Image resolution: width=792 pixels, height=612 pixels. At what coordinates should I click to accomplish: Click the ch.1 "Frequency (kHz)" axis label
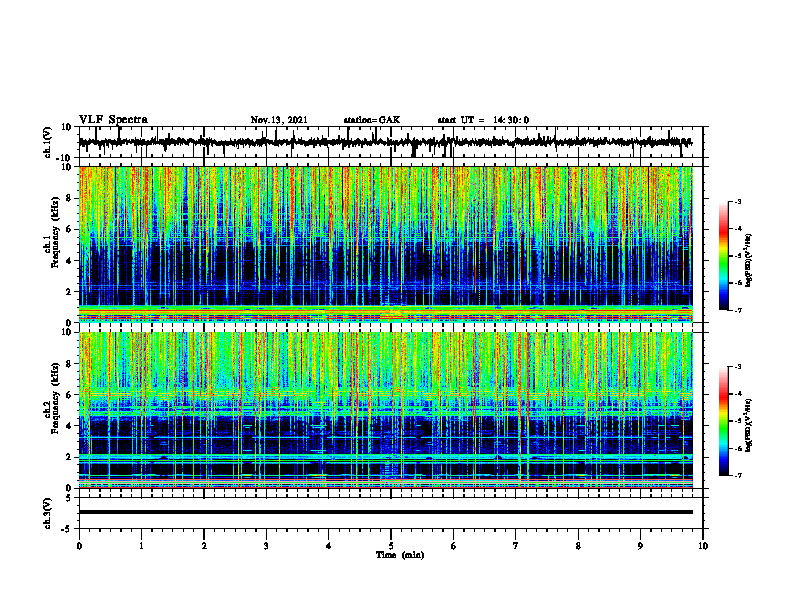point(54,232)
